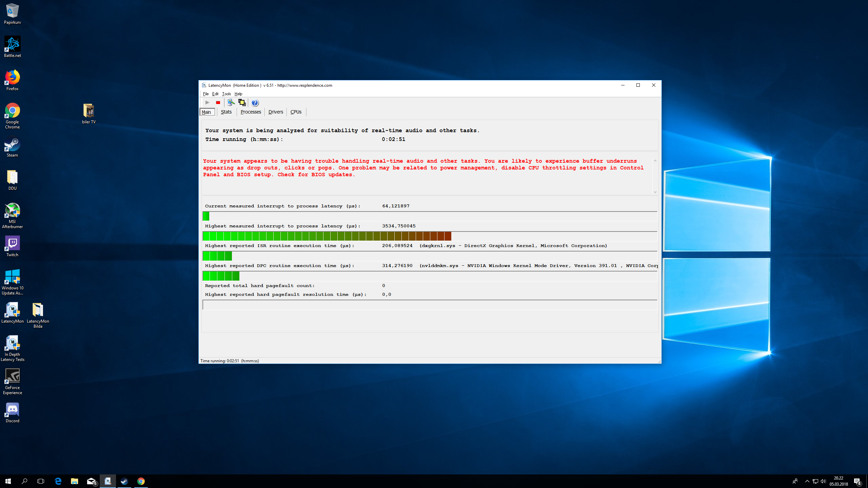
Task: Click the highest interrupt latency bar
Action: 430,236
